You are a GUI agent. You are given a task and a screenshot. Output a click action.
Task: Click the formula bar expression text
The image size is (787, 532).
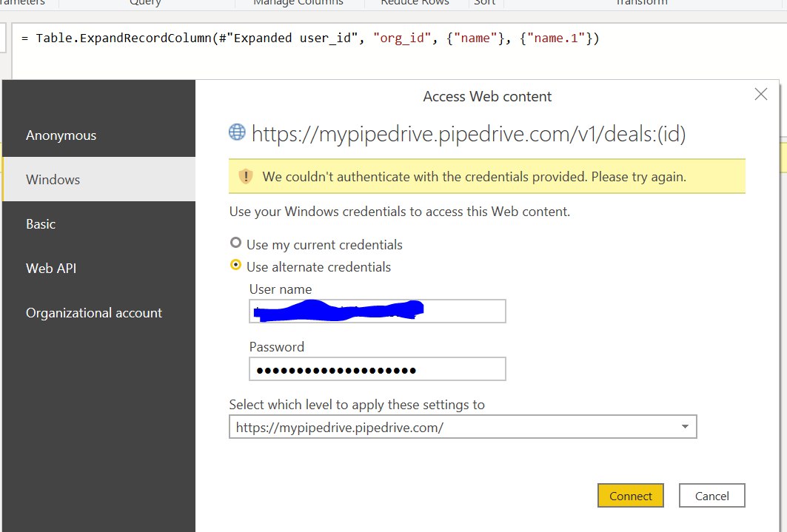coord(310,38)
